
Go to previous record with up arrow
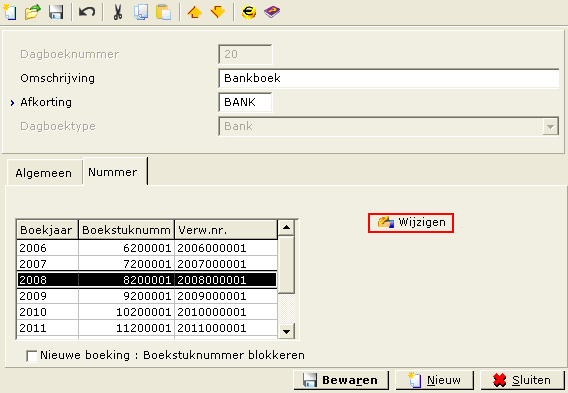(195, 12)
